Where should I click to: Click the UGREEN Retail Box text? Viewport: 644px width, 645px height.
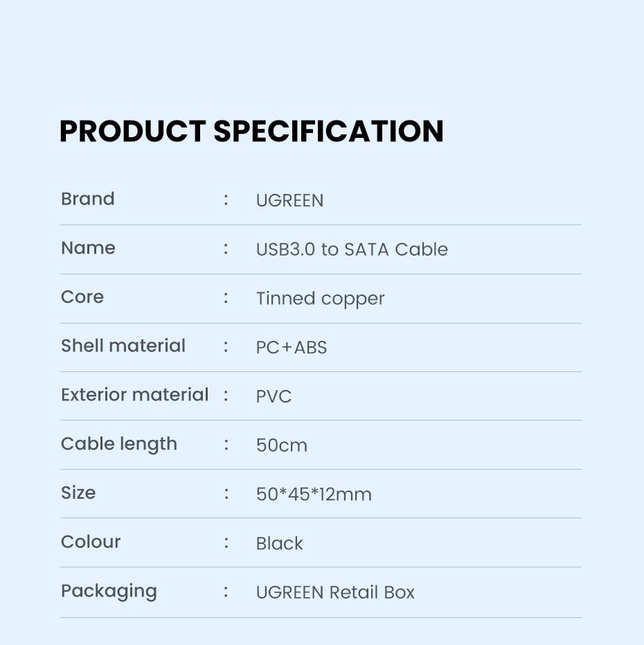[335, 593]
